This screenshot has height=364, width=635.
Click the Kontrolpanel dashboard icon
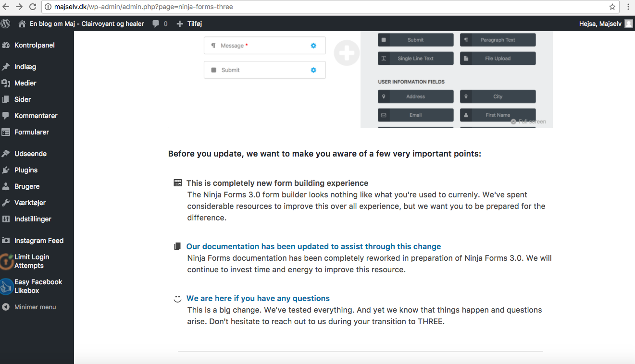point(6,45)
